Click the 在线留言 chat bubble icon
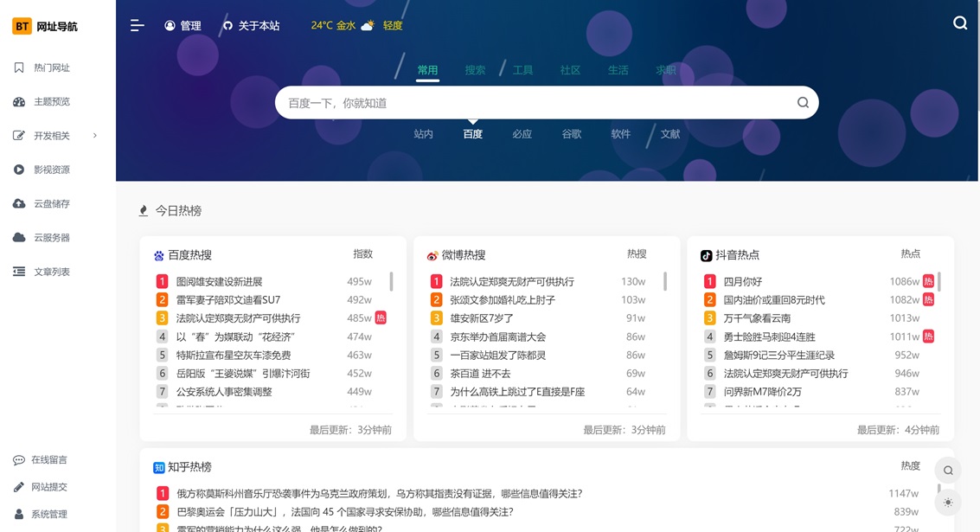Viewport: 980px width, 532px height. (19, 459)
